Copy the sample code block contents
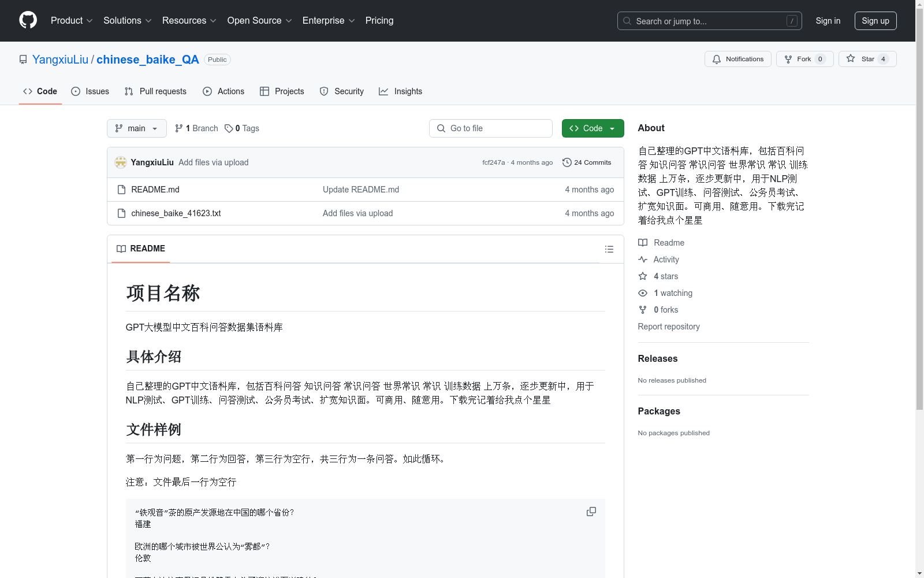The image size is (924, 578). [591, 512]
